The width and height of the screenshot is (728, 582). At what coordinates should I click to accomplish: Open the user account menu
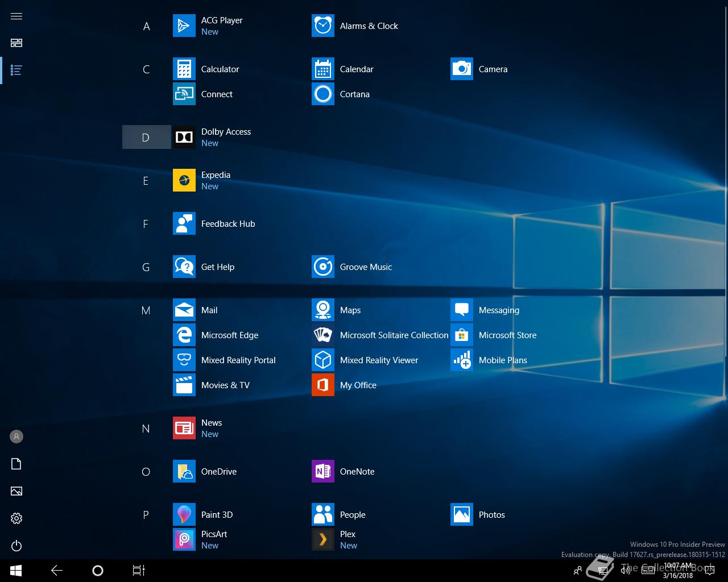tap(16, 436)
